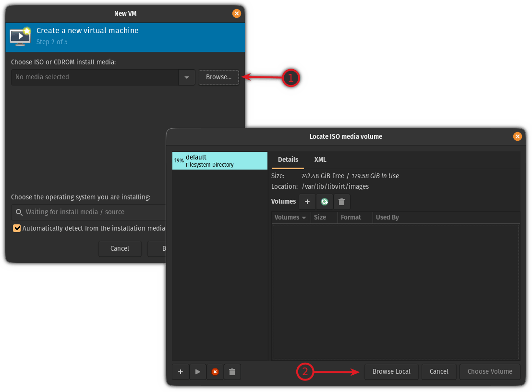Expand the install media dropdown arrow
Viewport: 532px width, 392px height.
click(186, 77)
